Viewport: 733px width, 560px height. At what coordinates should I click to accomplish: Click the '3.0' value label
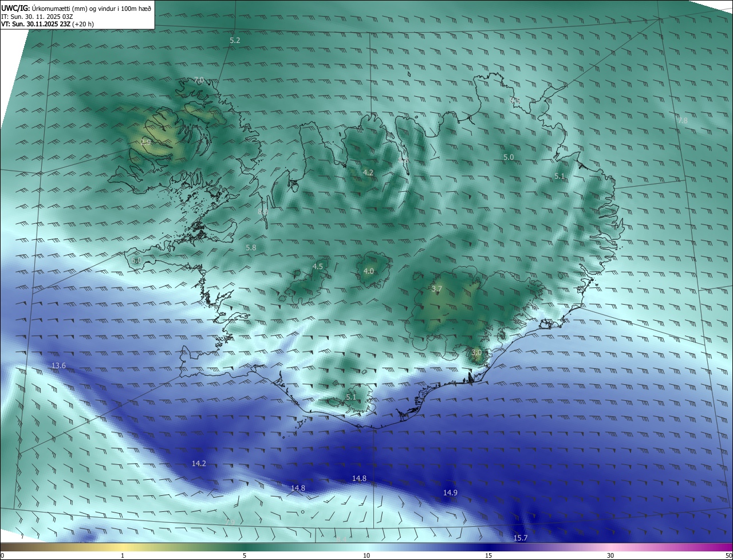point(476,352)
